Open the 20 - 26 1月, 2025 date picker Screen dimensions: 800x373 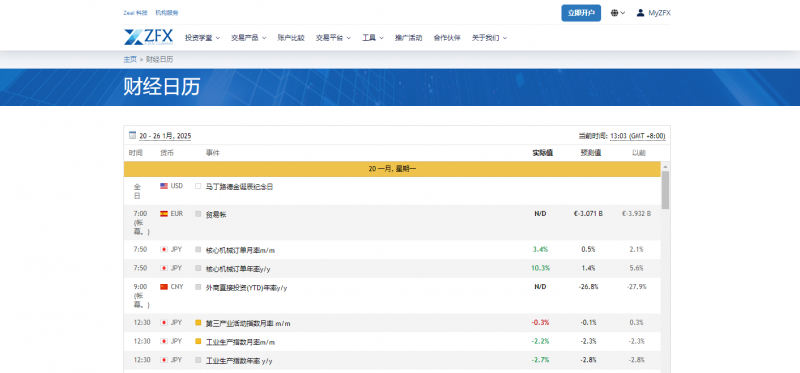point(165,136)
